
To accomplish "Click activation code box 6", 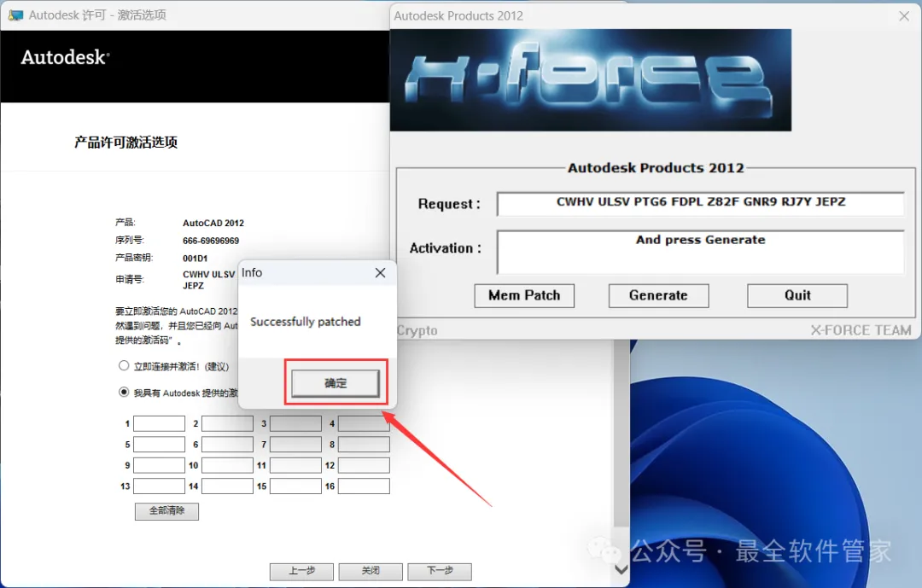I will point(227,444).
